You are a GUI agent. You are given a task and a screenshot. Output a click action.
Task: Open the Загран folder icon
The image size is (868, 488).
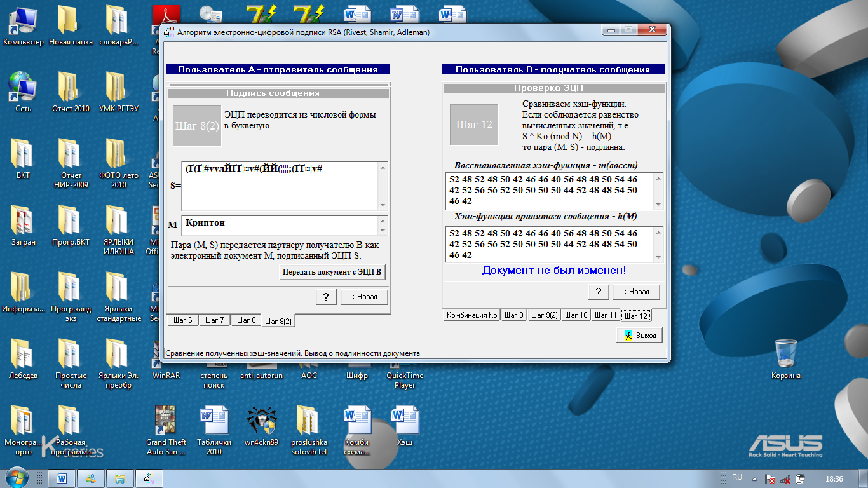pyautogui.click(x=24, y=226)
